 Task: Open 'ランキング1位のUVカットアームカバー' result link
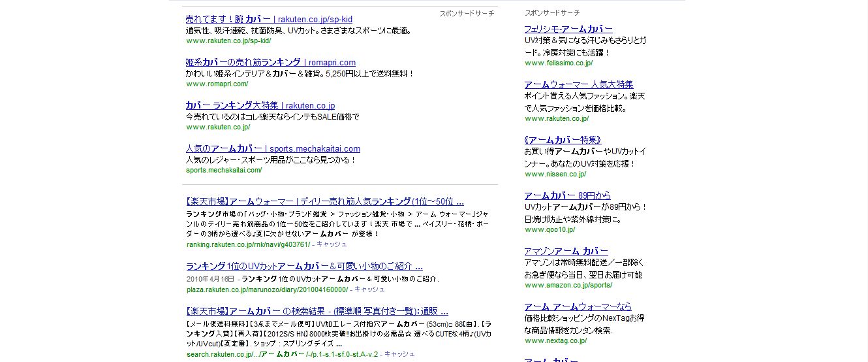click(x=304, y=266)
